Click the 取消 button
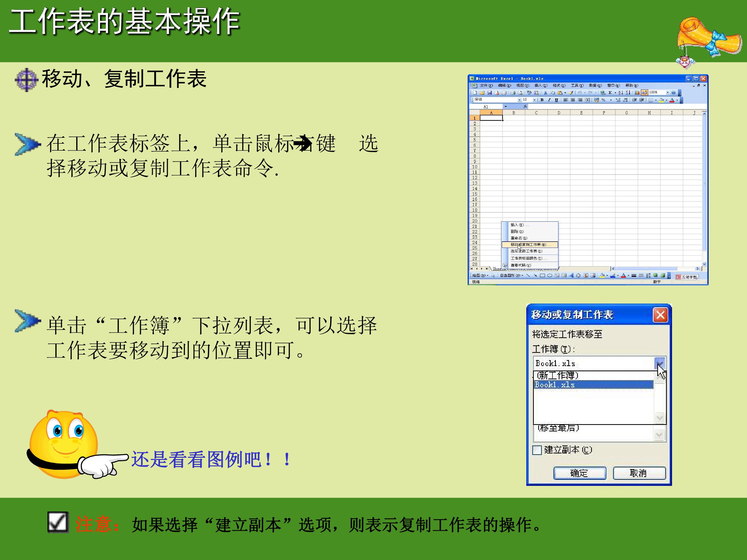The height and width of the screenshot is (560, 747). coord(639,473)
